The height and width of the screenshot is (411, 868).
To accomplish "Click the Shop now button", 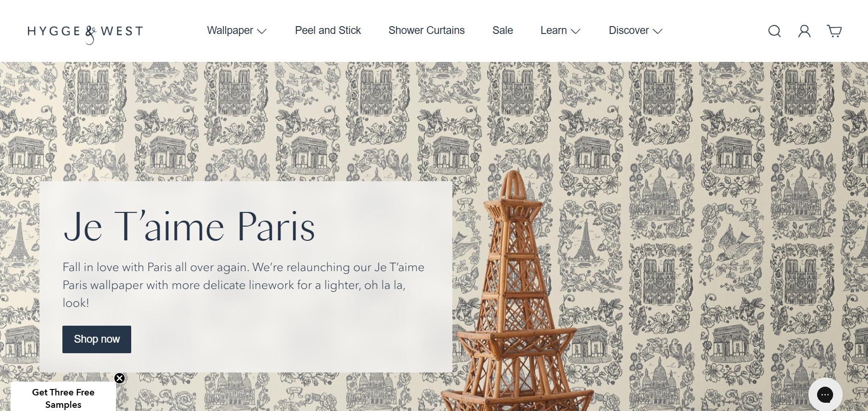I will (97, 339).
